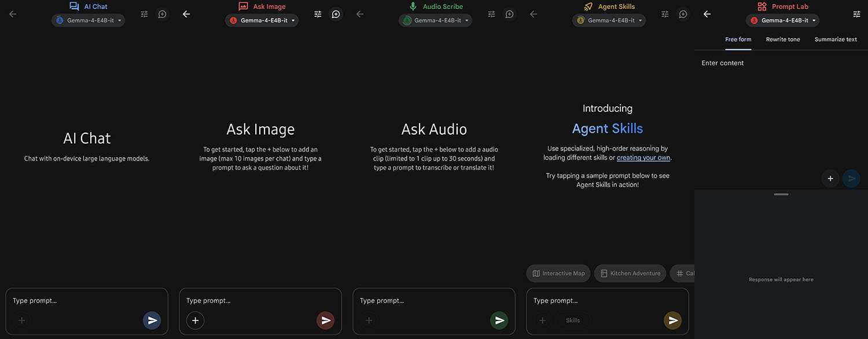Start new chat in Audio Scribe panel

click(510, 14)
